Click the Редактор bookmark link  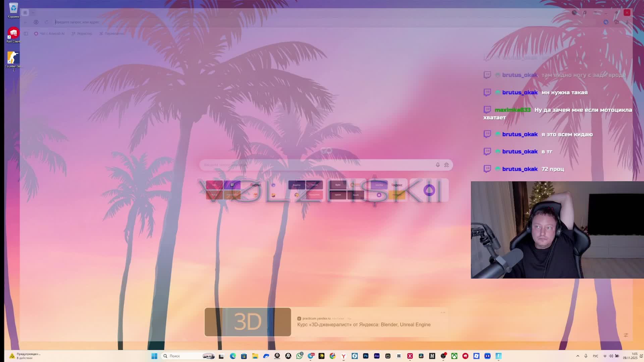[82, 34]
